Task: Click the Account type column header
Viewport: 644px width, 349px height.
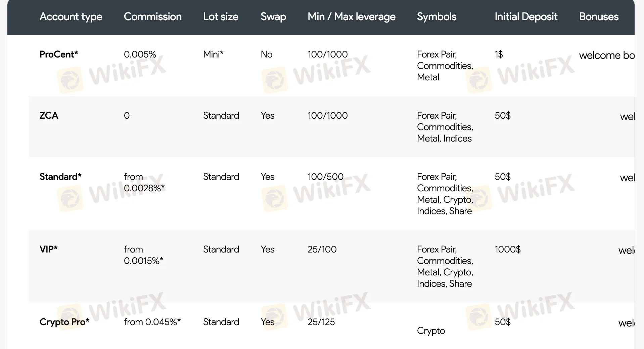Action: click(x=71, y=17)
